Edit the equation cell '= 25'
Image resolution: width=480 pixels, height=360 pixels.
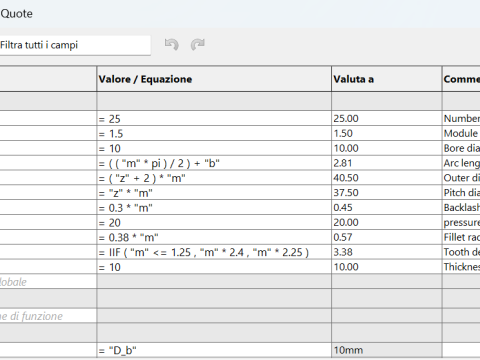(x=214, y=119)
